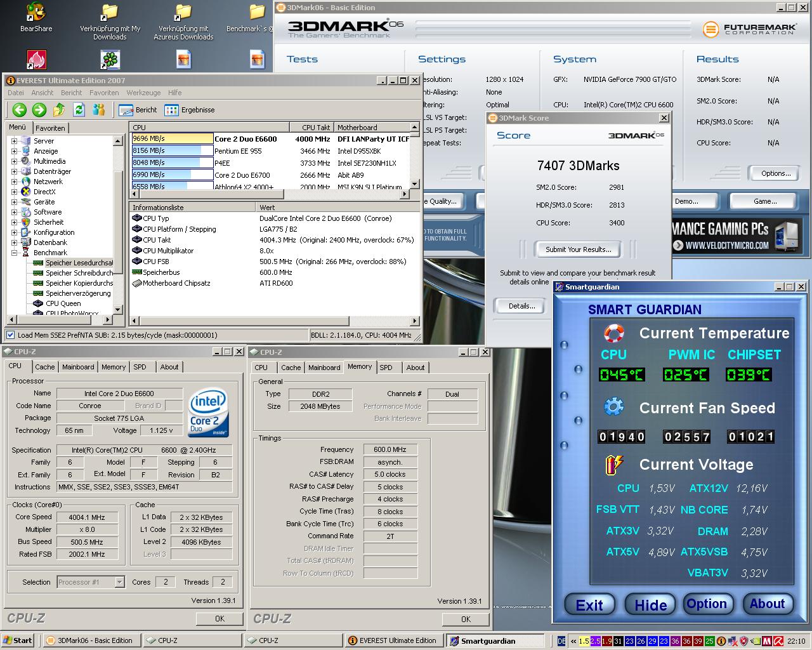
Task: Click the green Back arrow in EVEREST toolbar
Action: [20, 110]
